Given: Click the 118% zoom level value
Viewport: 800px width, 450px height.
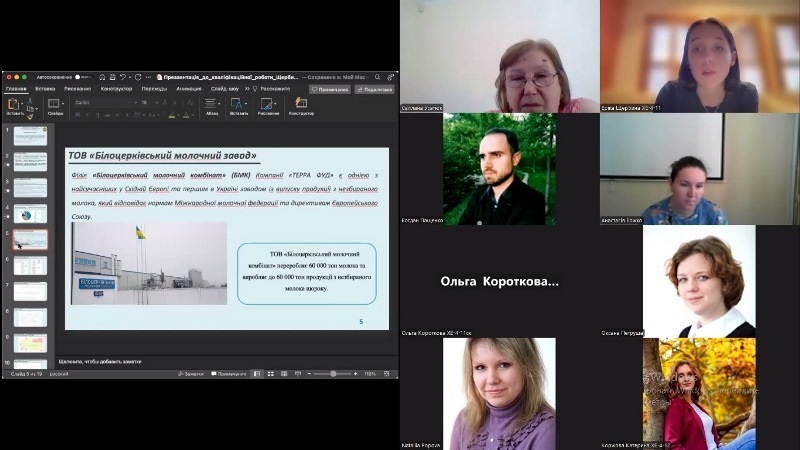Looking at the screenshot, I should [x=370, y=374].
